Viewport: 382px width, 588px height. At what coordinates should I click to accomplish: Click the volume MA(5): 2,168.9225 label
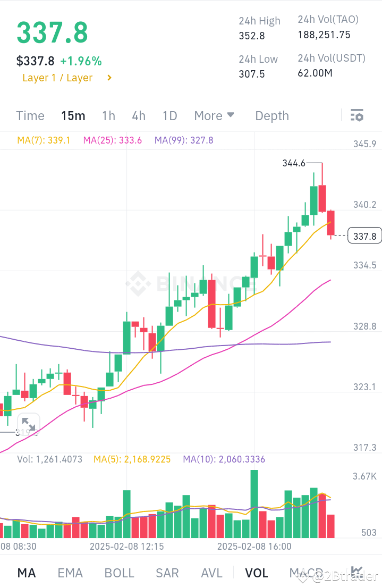[x=132, y=459]
